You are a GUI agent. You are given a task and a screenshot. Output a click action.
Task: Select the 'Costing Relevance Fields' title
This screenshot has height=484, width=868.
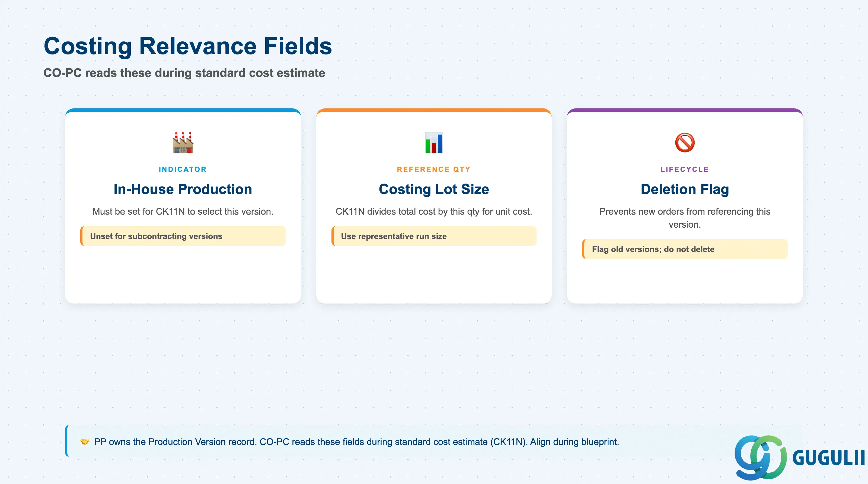click(x=188, y=46)
